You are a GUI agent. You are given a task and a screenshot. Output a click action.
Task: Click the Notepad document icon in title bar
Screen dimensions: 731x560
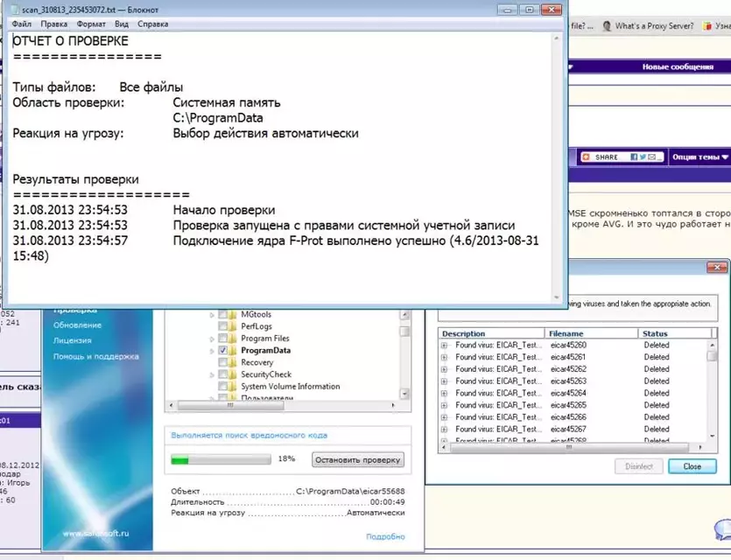15,10
